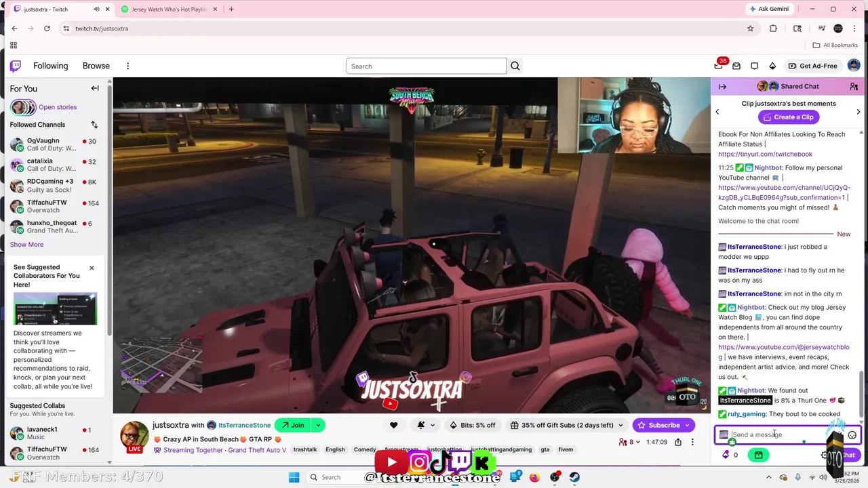
Task: Focus the Twitch search field
Action: [426, 66]
